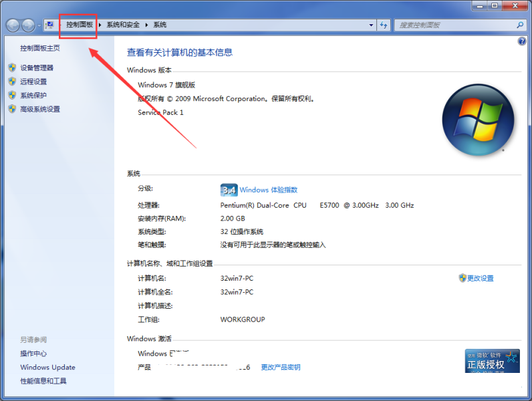
Task: Select the 32 位操作系统 value
Action: [241, 232]
